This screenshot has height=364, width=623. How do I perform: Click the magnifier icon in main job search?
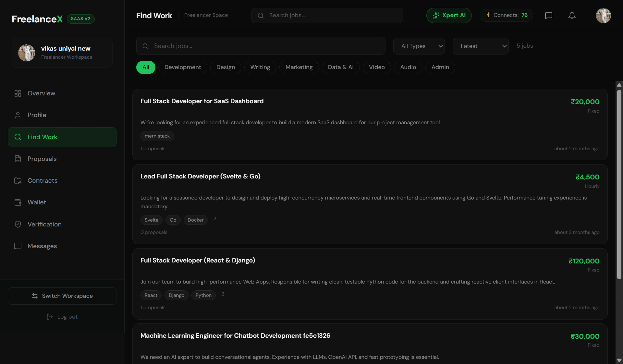pos(145,46)
